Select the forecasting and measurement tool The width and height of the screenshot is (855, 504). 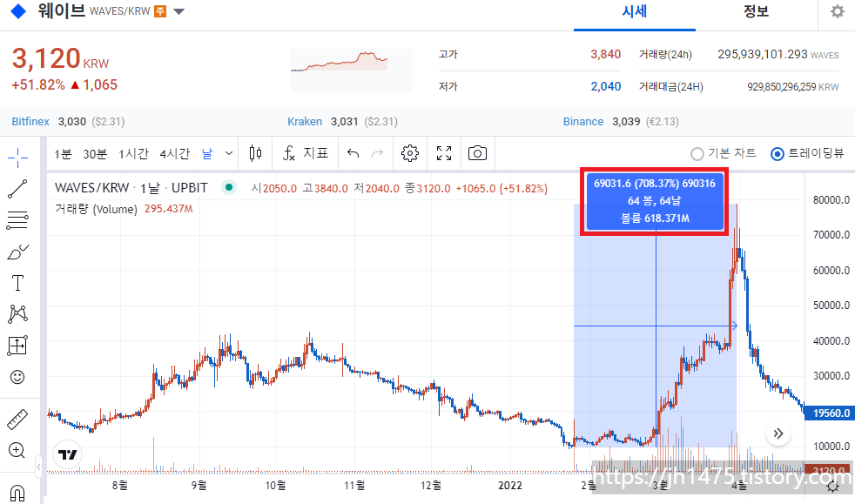(17, 346)
